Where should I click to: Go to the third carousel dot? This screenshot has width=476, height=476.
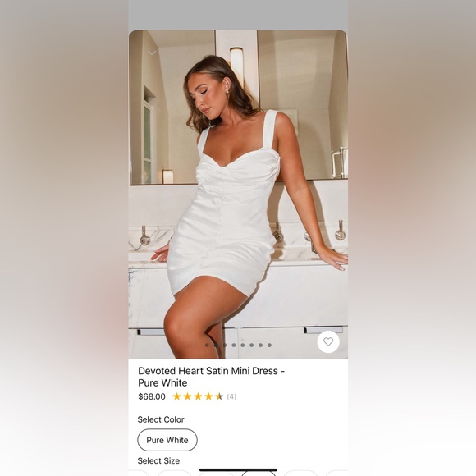tap(225, 346)
